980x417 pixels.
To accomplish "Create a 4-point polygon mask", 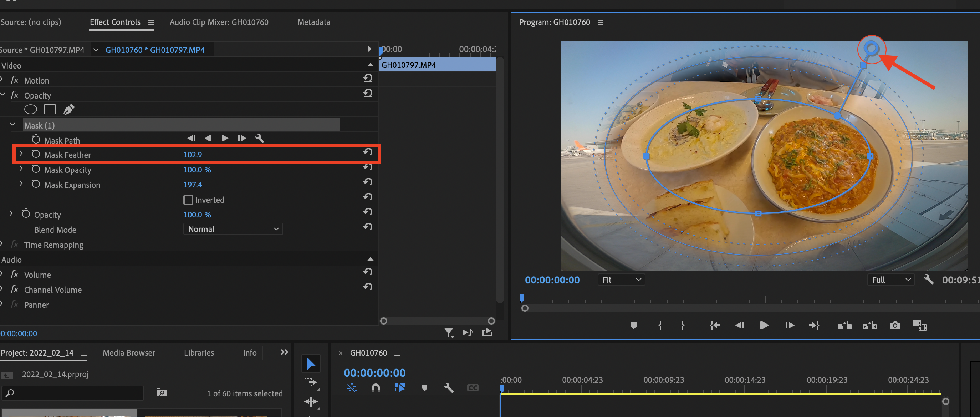I will [x=50, y=110].
